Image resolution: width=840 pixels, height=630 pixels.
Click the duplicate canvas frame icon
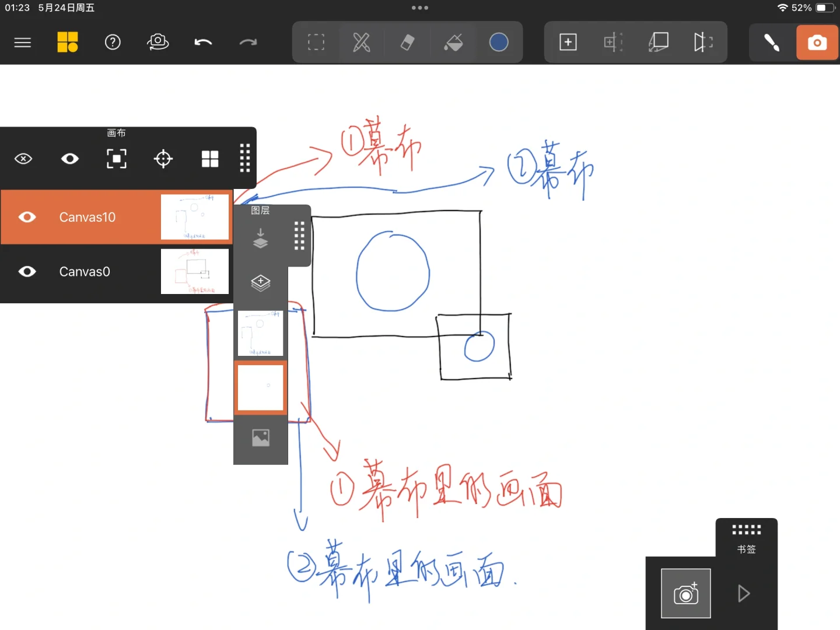click(659, 42)
